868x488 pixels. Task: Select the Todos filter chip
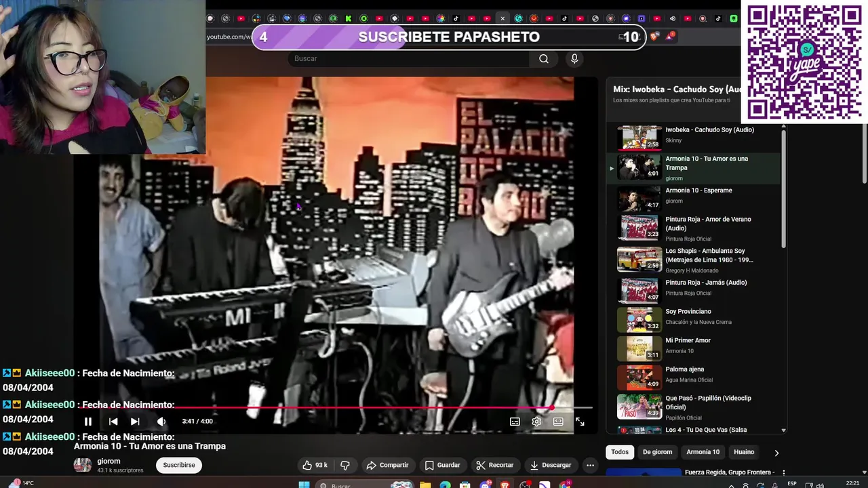(x=620, y=452)
